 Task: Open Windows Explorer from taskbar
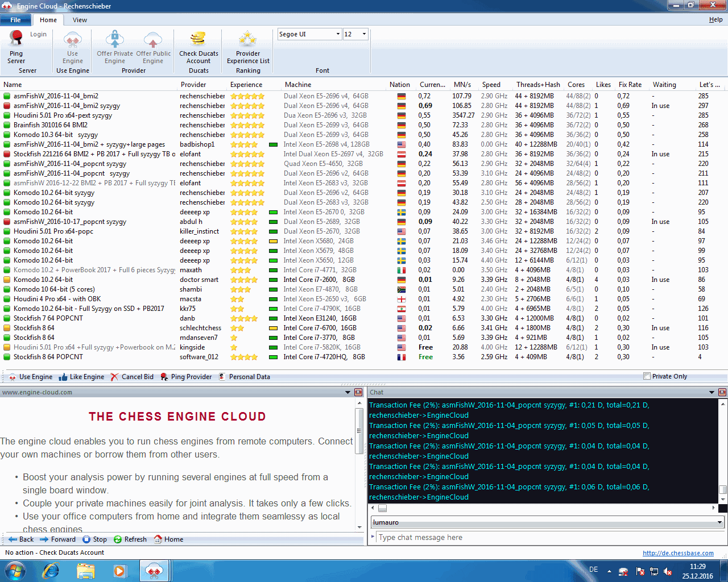click(x=85, y=570)
